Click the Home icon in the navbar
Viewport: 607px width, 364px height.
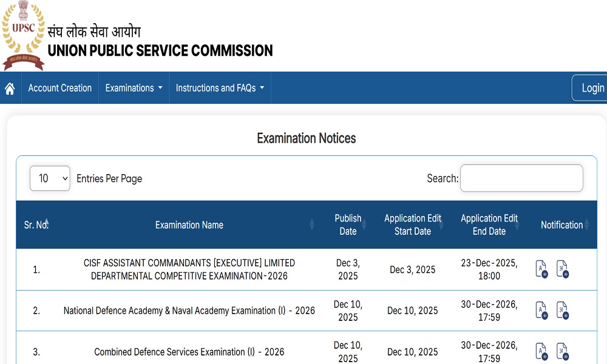point(10,87)
